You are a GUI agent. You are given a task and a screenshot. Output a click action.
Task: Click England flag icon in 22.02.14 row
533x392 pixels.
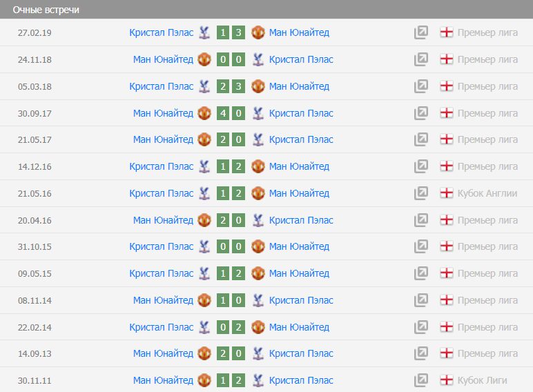pos(447,327)
